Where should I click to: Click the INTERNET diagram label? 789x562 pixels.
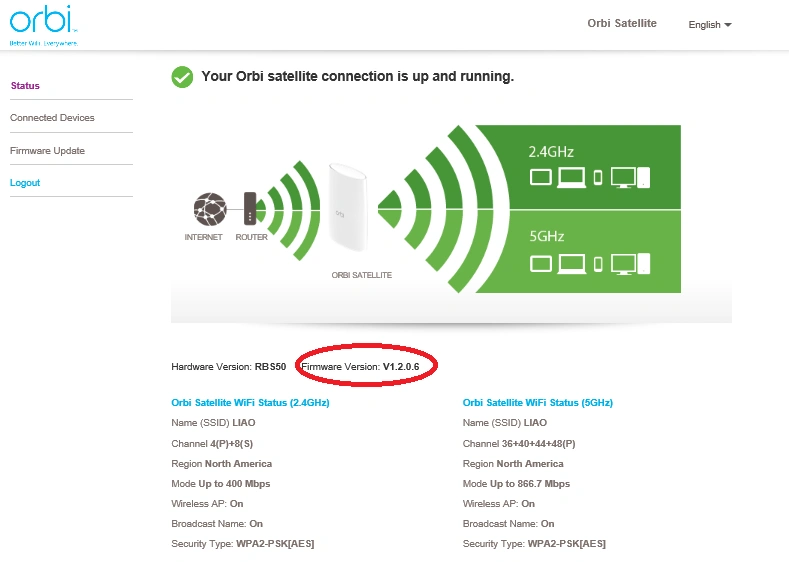pyautogui.click(x=203, y=237)
